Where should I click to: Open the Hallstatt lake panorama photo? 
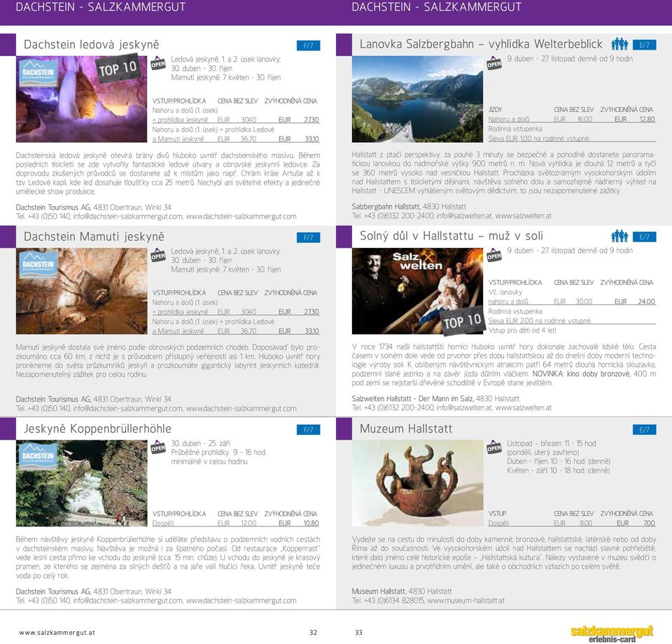pyautogui.click(x=417, y=99)
